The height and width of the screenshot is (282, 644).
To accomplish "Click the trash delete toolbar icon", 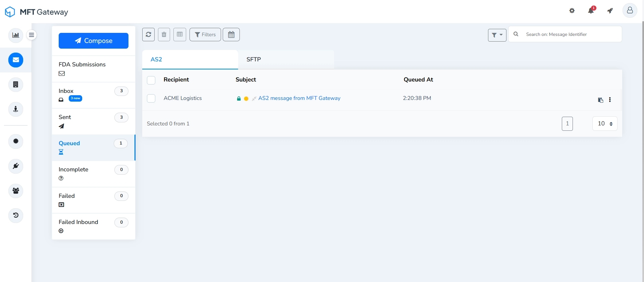I will 164,35.
